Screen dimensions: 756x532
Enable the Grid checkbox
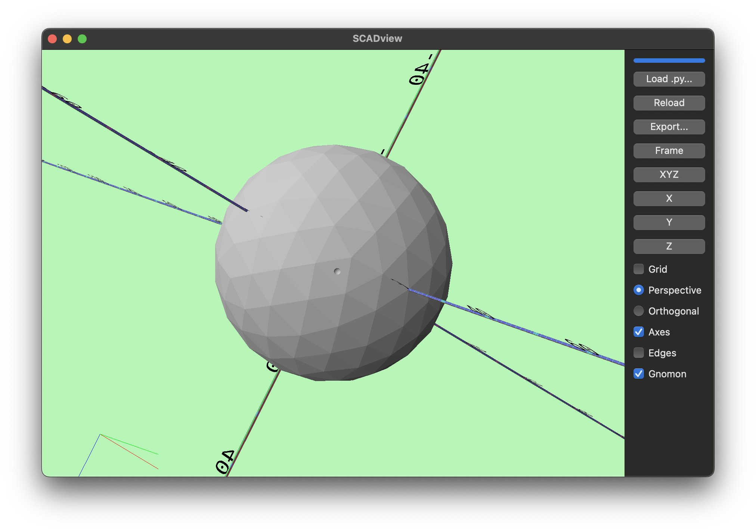(x=638, y=269)
